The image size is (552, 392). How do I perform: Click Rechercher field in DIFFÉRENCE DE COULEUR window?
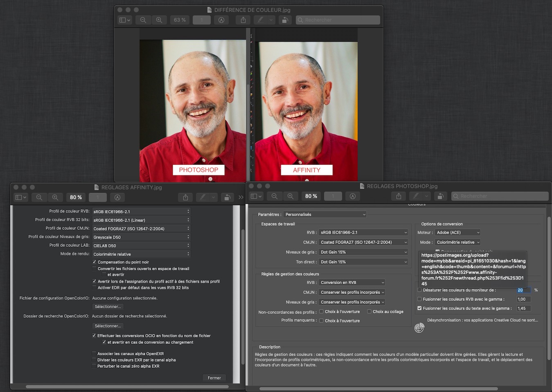tap(338, 20)
